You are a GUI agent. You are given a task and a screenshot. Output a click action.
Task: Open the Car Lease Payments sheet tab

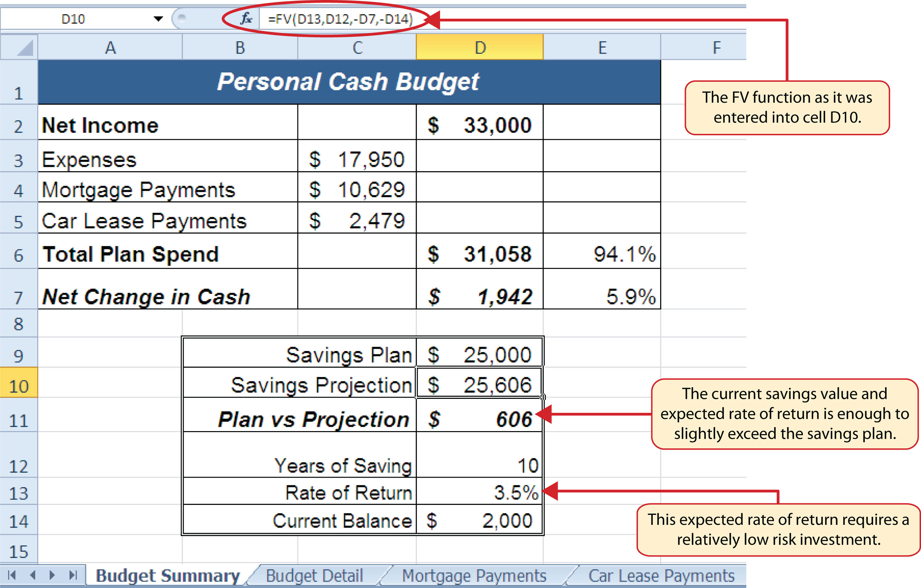pos(661,575)
